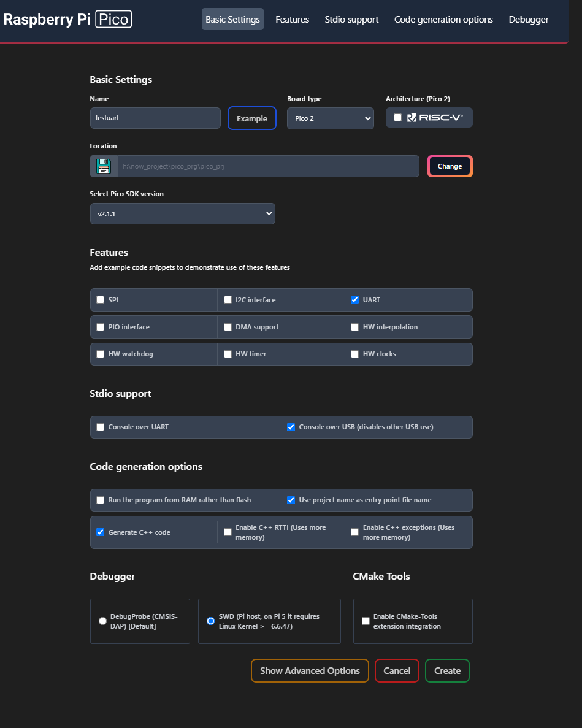Open the Basic Settings tab
This screenshot has height=728, width=582.
232,19
